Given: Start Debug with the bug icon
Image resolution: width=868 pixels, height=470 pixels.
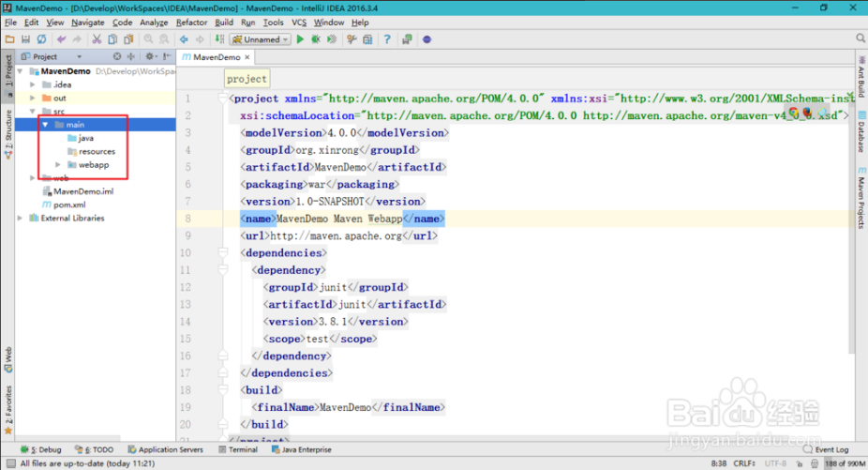Looking at the screenshot, I should (316, 39).
